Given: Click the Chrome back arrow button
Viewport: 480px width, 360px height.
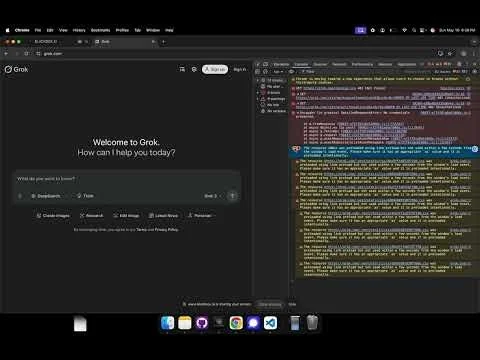Looking at the screenshot, I should (x=6, y=53).
